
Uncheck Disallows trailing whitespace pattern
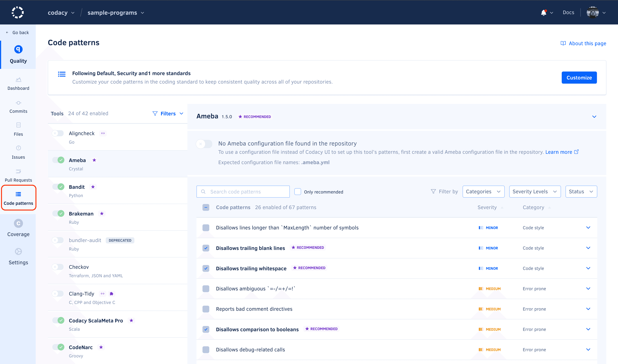[206, 268]
